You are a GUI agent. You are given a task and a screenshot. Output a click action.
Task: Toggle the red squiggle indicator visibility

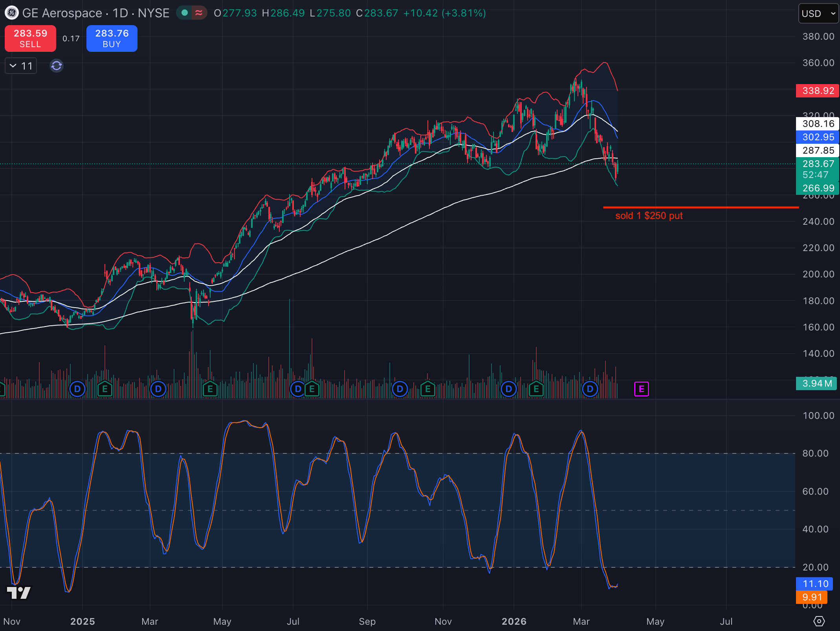[x=198, y=13]
